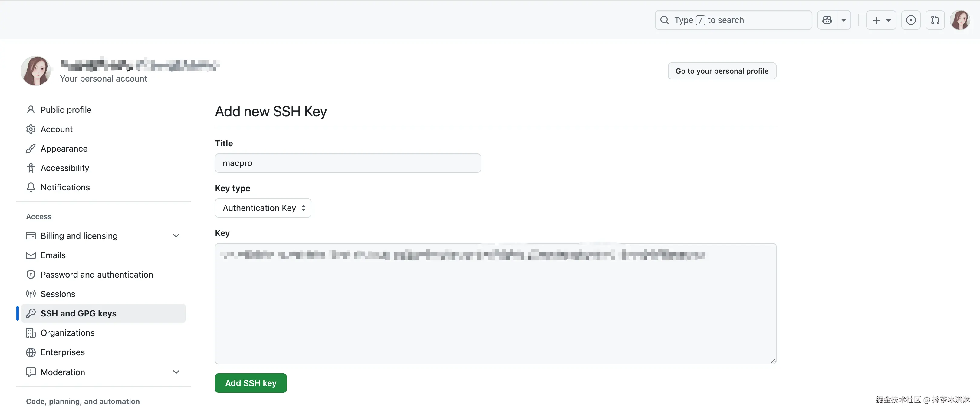The image size is (980, 414).
Task: Click the bell icon for Notifications
Action: [31, 187]
